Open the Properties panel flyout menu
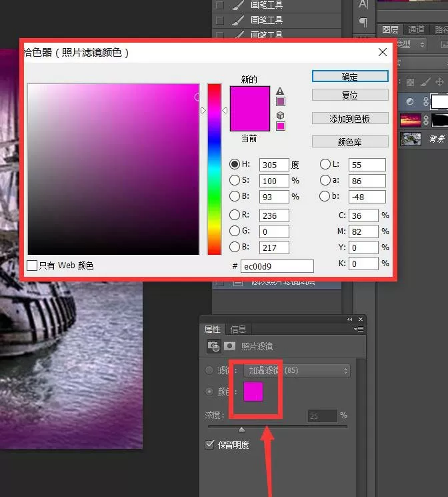This screenshot has height=497, width=448. coord(359,330)
